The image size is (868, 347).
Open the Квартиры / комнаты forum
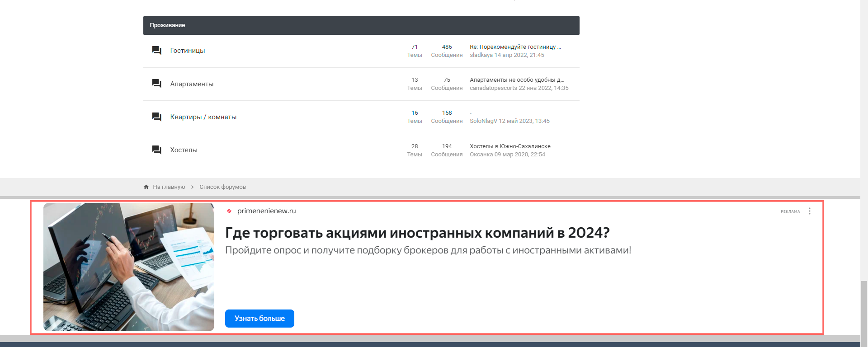[203, 117]
